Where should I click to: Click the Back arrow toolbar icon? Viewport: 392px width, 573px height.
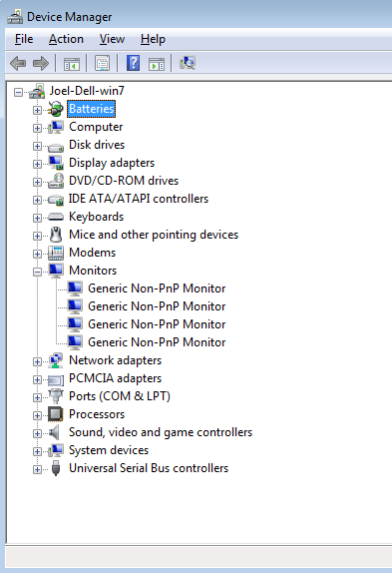tap(18, 63)
